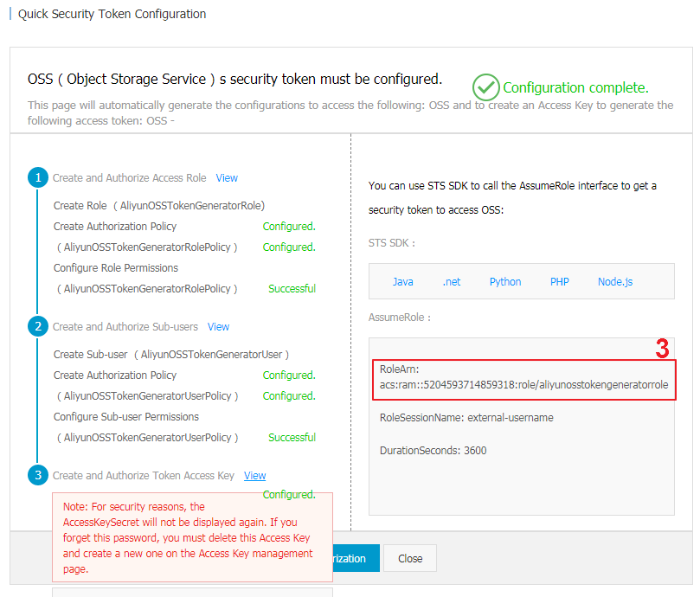Click 'Create and Authorize Token Access Key' title

pyautogui.click(x=144, y=476)
